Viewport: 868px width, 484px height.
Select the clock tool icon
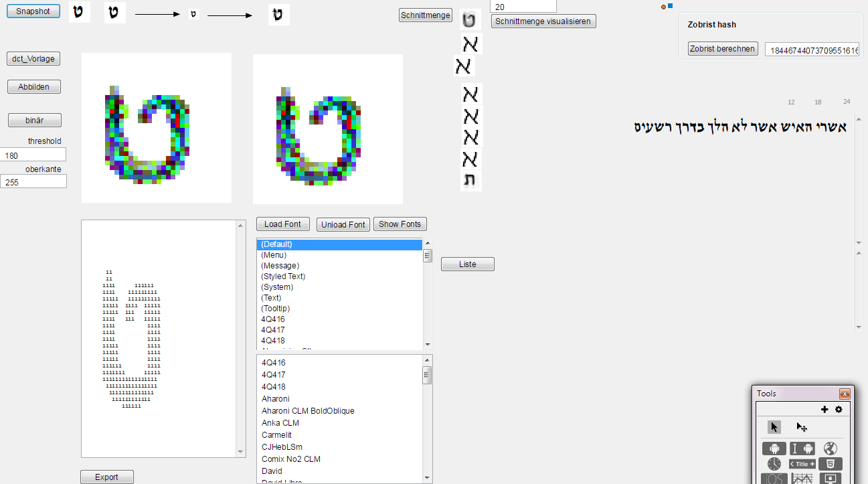(x=774, y=464)
